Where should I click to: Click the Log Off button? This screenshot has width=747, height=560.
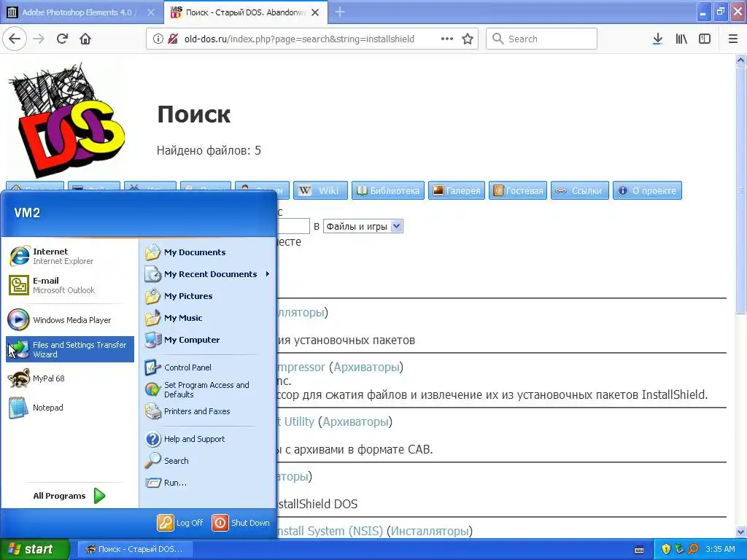(x=180, y=523)
